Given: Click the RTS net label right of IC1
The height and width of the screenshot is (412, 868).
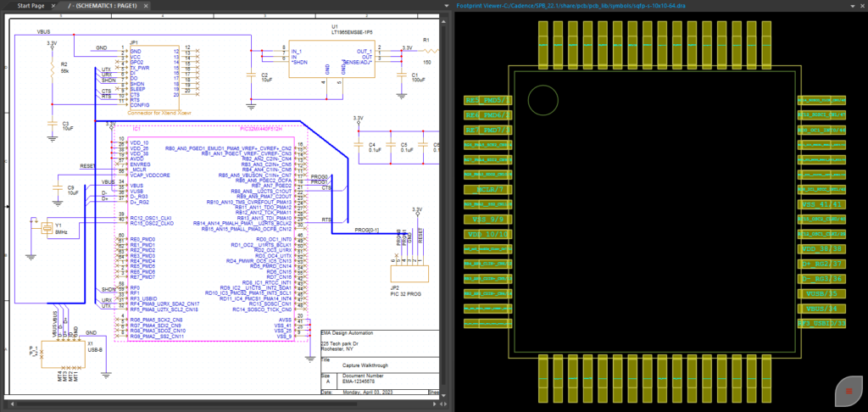Looking at the screenshot, I should click(326, 220).
